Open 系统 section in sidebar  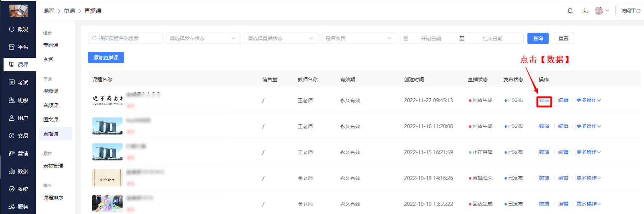(x=18, y=189)
